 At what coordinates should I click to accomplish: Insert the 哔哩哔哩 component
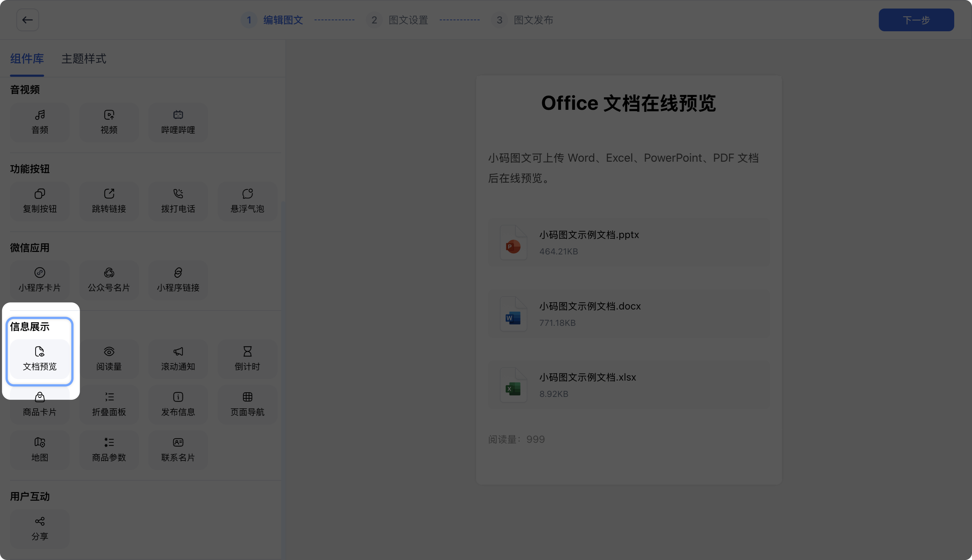coord(178,122)
